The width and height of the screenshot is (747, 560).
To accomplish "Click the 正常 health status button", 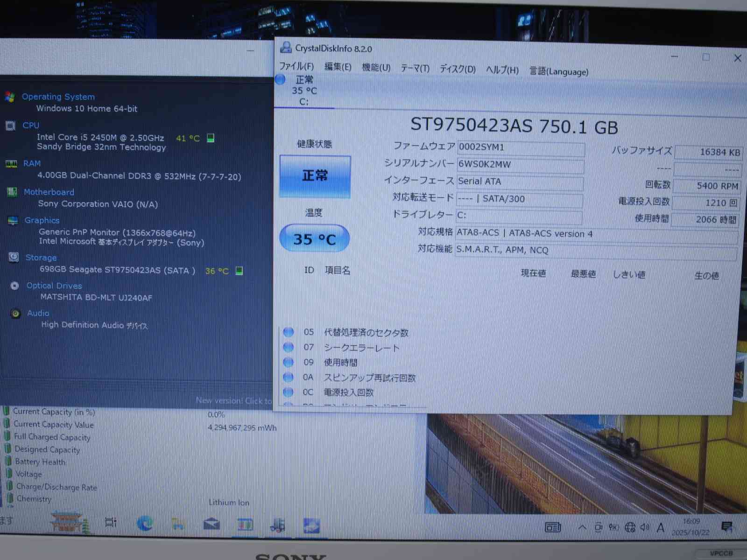I will tap(315, 176).
